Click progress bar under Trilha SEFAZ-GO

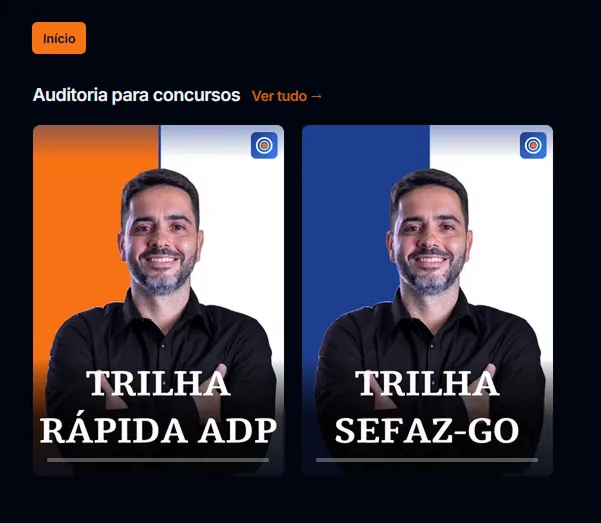[x=427, y=460]
